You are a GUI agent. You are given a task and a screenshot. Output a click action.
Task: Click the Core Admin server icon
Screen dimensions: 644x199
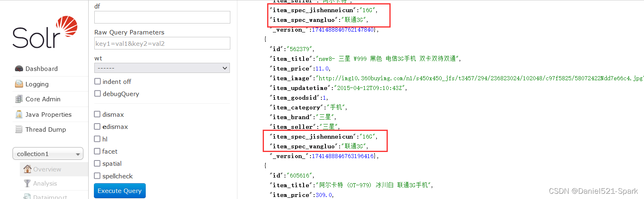coord(19,99)
